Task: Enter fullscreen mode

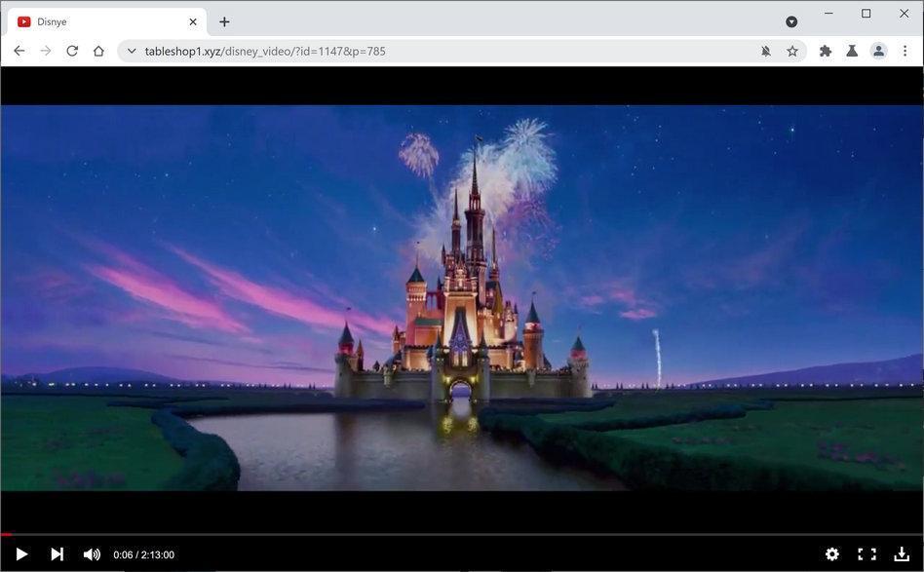Action: point(866,553)
